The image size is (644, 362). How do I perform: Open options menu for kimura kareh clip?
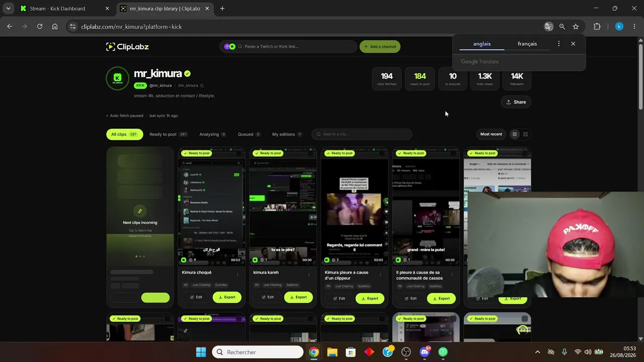pyautogui.click(x=309, y=275)
